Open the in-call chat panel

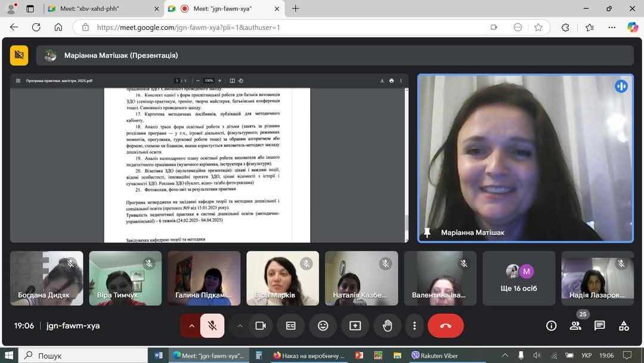(x=600, y=326)
